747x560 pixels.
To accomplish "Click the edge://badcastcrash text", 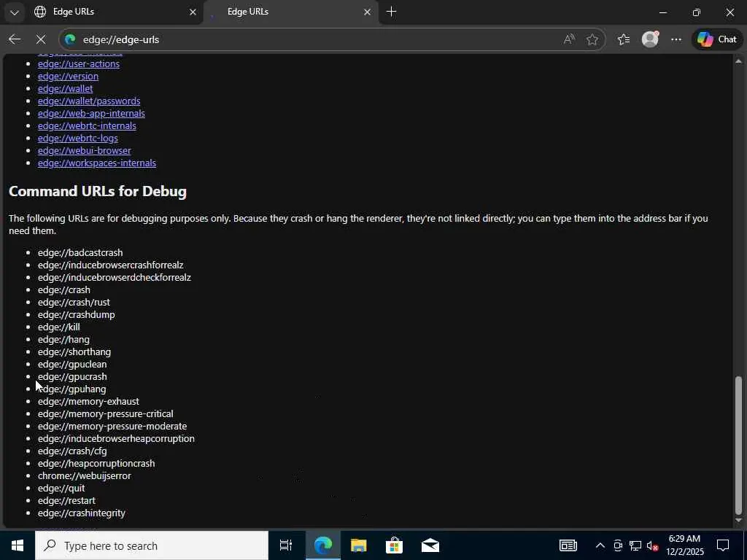I will 80,252.
